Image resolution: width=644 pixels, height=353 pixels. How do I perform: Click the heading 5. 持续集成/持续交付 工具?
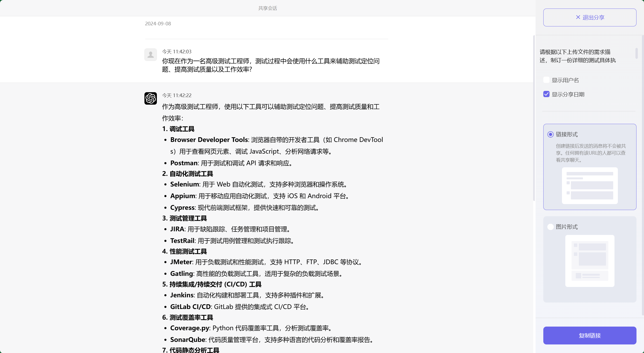coord(212,284)
